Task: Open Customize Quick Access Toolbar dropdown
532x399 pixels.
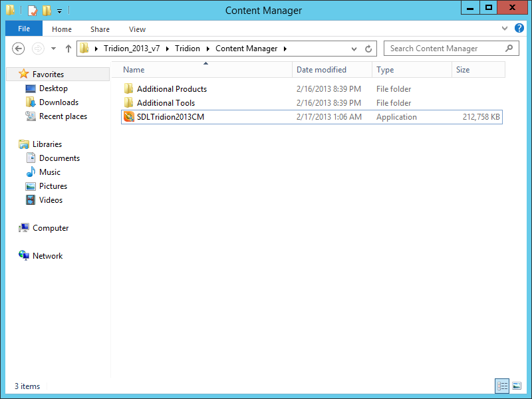Action: click(59, 11)
